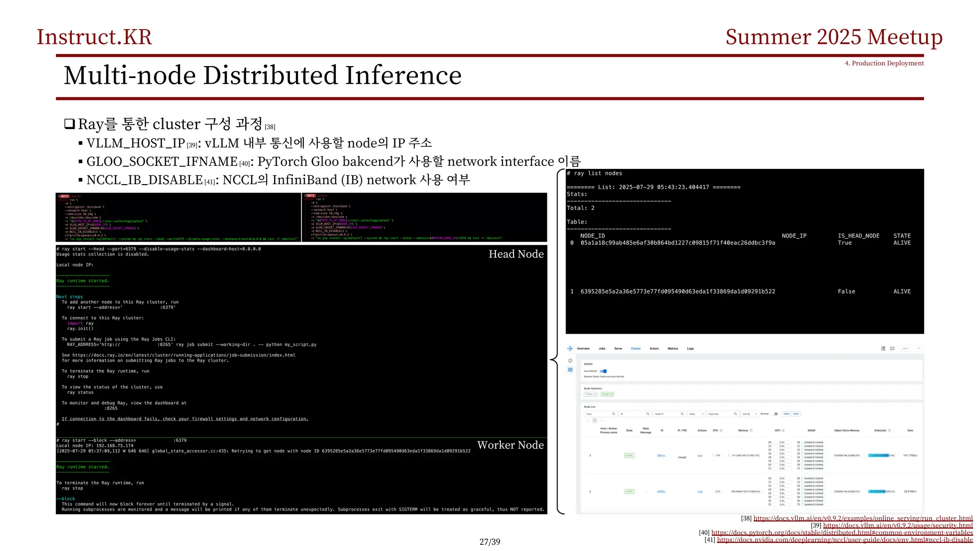Image resolution: width=980 pixels, height=551 pixels.
Task: Open node ID link 63952
Action: pyautogui.click(x=661, y=492)
